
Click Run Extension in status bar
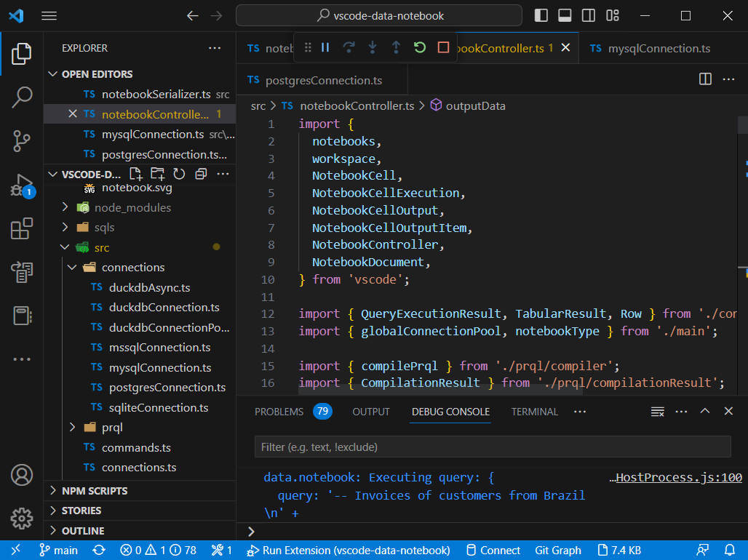click(349, 551)
